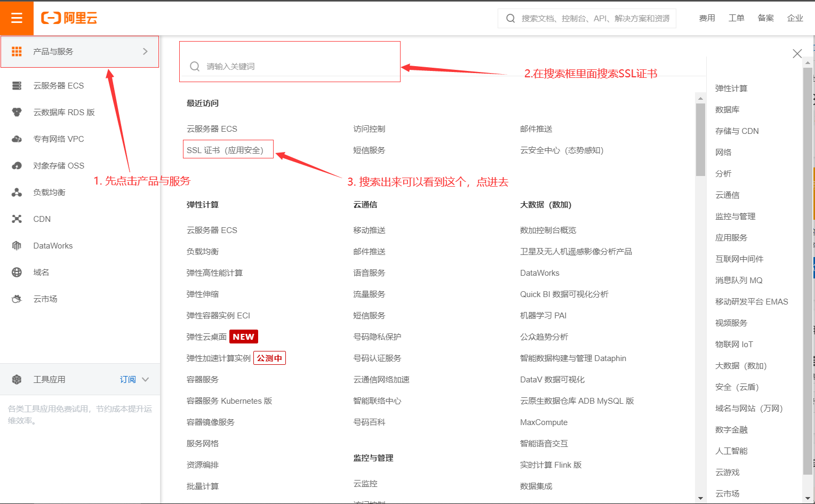Open the hamburger menu at top left
Screen dimensions: 815x504
tap(16, 18)
